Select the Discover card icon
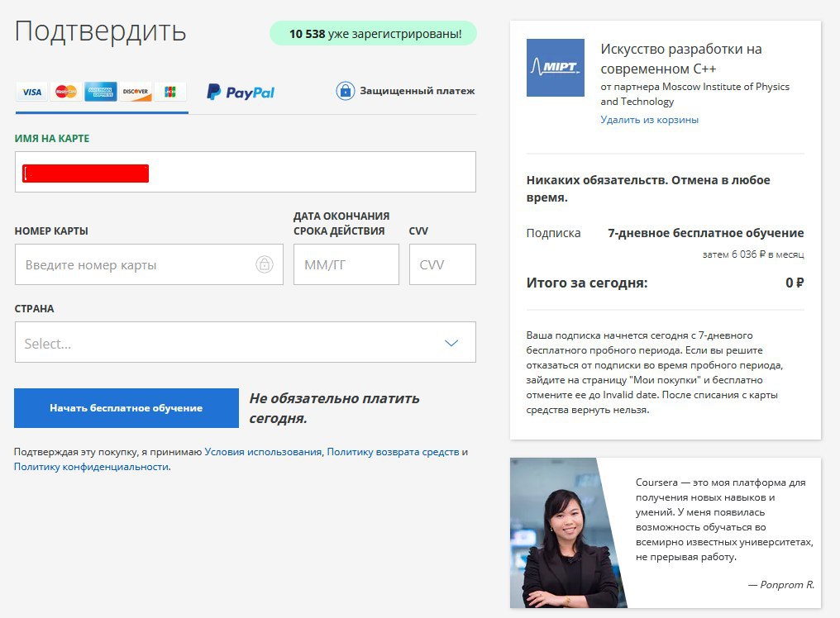840x618 pixels. (136, 92)
